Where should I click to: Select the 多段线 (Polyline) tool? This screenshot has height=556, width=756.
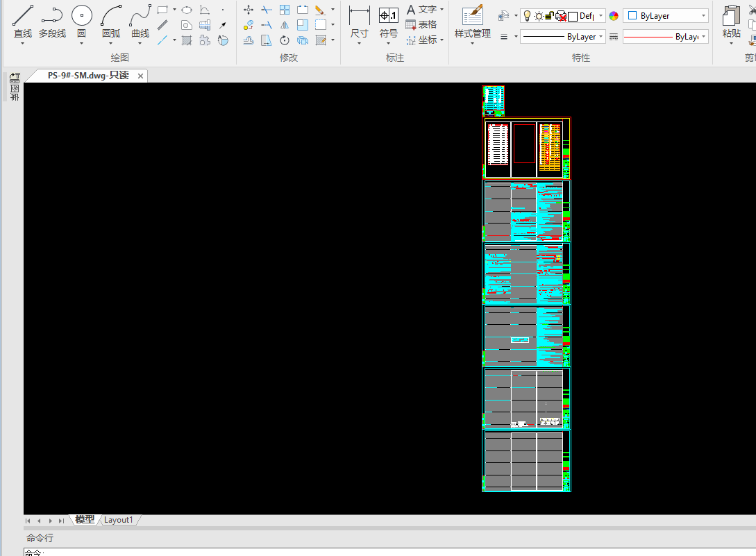click(52, 17)
